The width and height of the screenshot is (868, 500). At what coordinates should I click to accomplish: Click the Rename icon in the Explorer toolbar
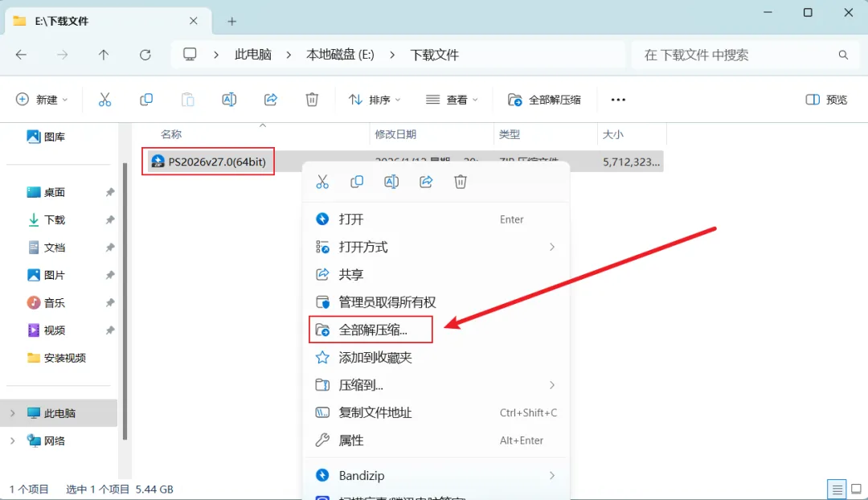tap(229, 100)
